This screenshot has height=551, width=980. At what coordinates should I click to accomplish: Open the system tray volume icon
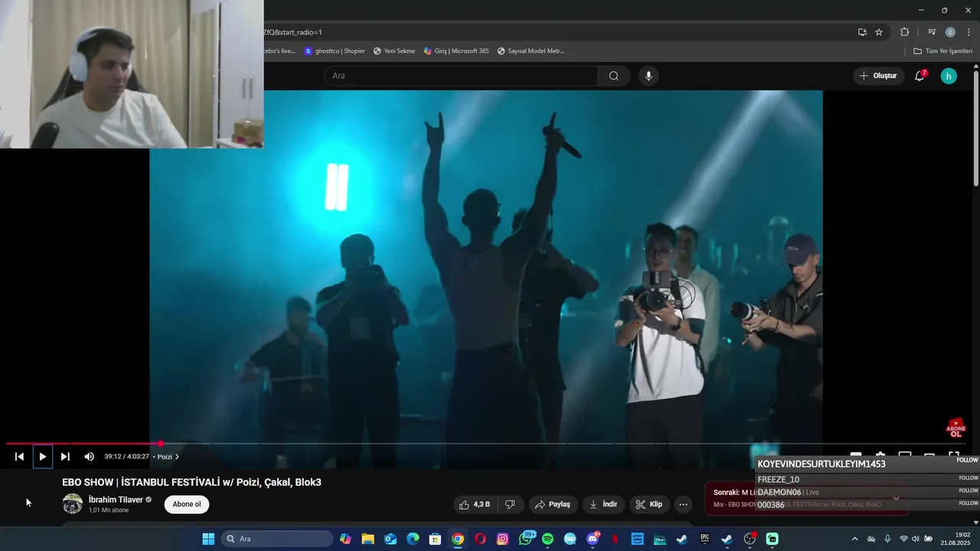[x=916, y=539]
